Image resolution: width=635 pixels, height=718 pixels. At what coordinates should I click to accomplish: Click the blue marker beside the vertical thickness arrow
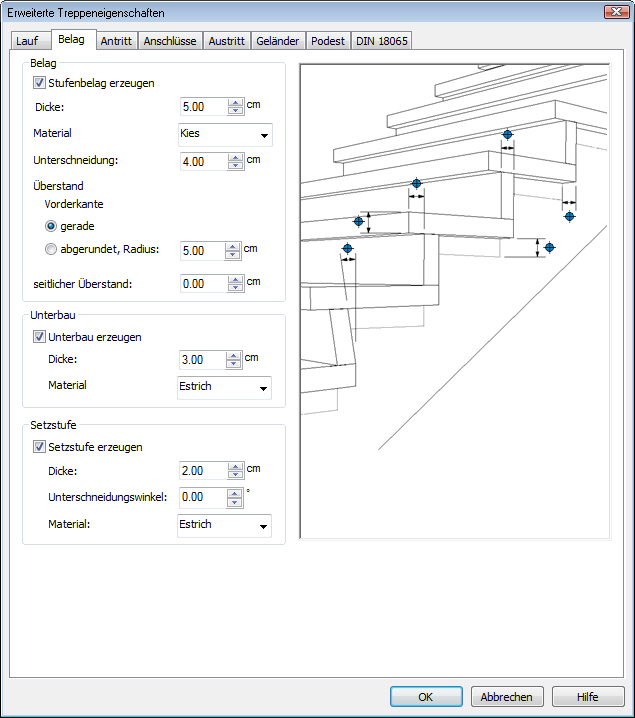[358, 222]
